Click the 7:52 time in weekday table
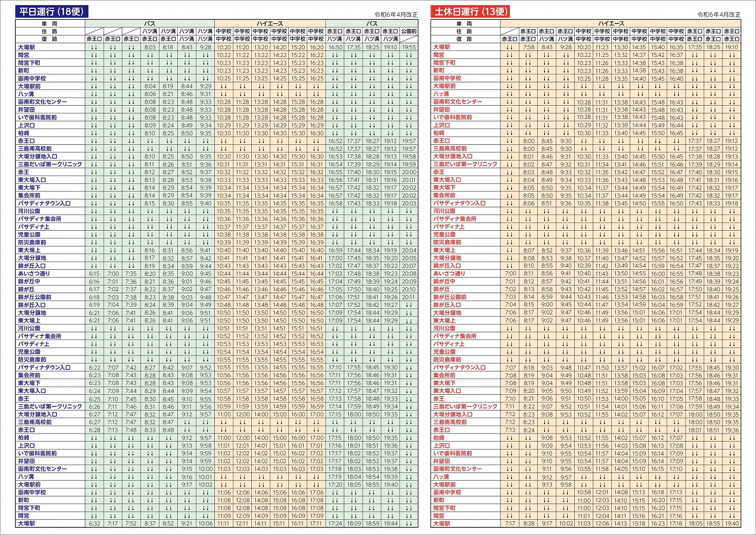The image size is (756, 535). click(x=131, y=523)
